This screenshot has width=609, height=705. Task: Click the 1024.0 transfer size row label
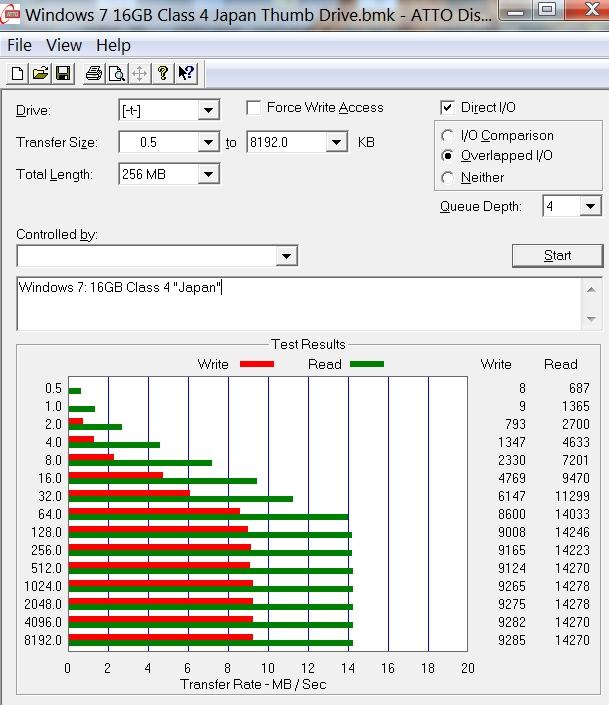tap(43, 586)
